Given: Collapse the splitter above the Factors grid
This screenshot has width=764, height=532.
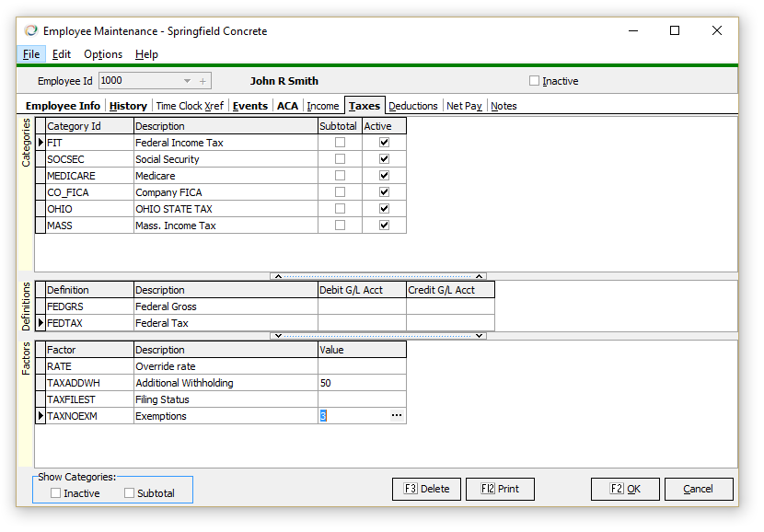Looking at the screenshot, I should [x=377, y=336].
